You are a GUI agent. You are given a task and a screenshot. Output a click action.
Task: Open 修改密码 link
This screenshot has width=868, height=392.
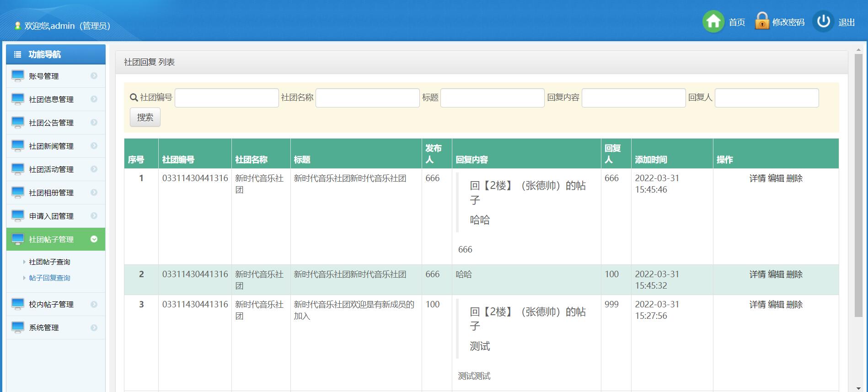tap(788, 22)
